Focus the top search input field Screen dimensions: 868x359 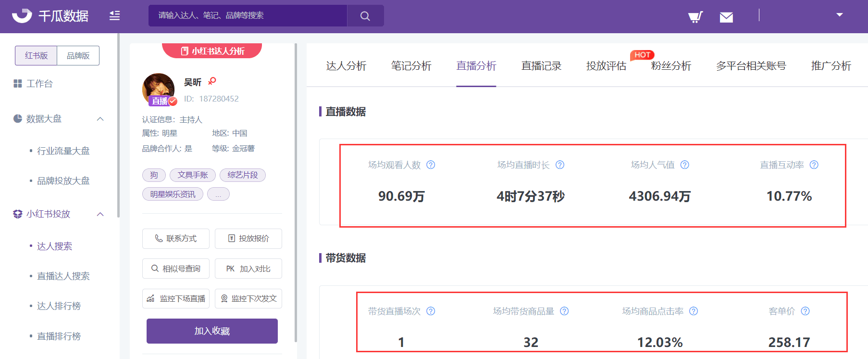click(x=248, y=16)
